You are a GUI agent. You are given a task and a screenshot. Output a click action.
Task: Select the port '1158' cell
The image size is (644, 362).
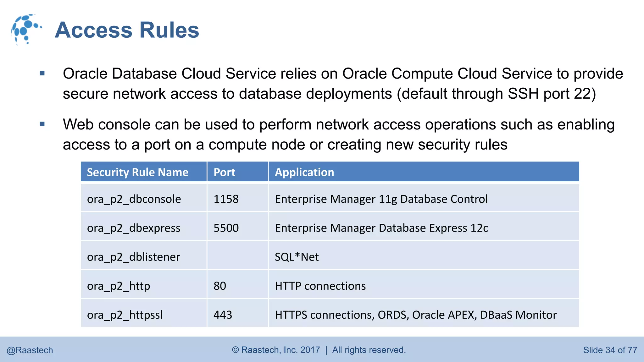point(237,198)
